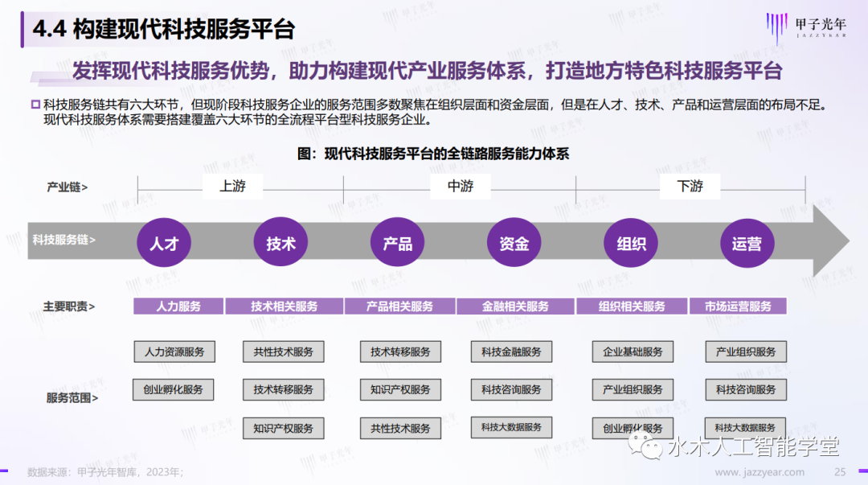
Task: Click the 市场运营服务 header bar
Action: click(738, 306)
